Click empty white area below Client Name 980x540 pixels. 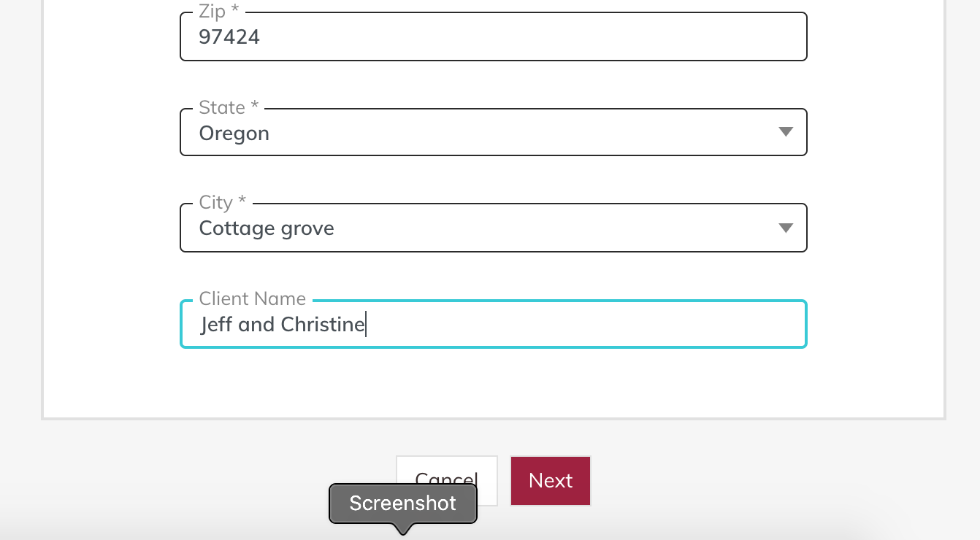click(x=494, y=383)
